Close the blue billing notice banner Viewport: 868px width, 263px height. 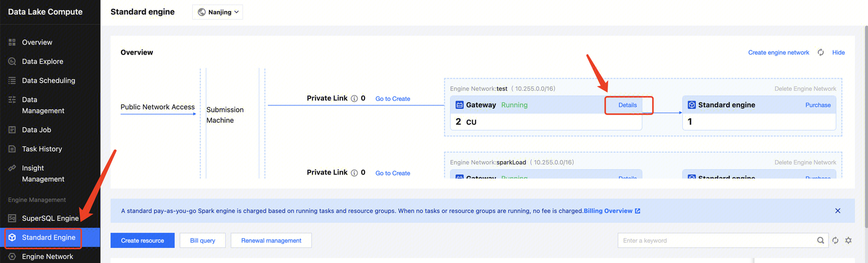click(837, 211)
